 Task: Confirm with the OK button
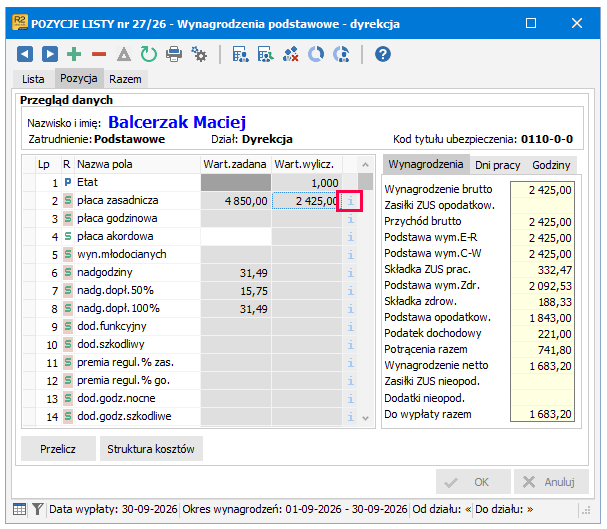tap(473, 482)
